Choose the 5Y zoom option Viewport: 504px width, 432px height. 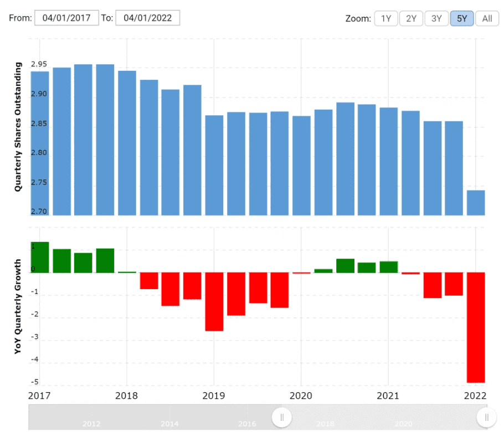coord(462,18)
